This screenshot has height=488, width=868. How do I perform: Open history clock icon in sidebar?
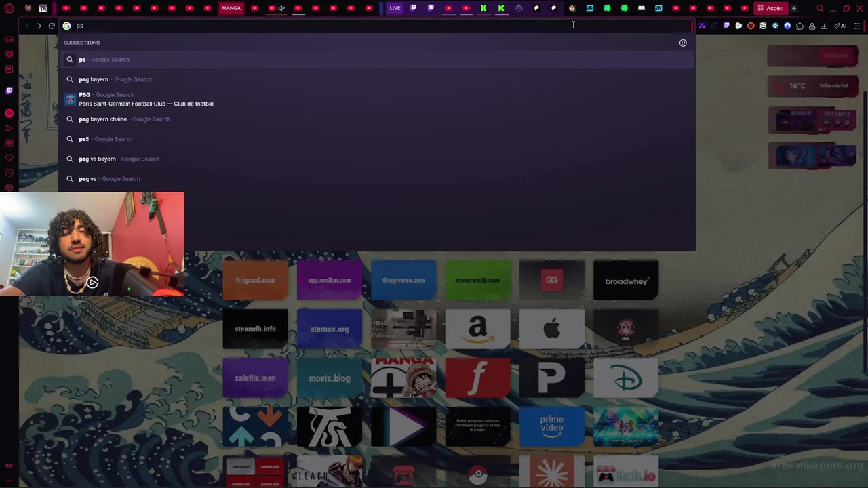pos(9,173)
